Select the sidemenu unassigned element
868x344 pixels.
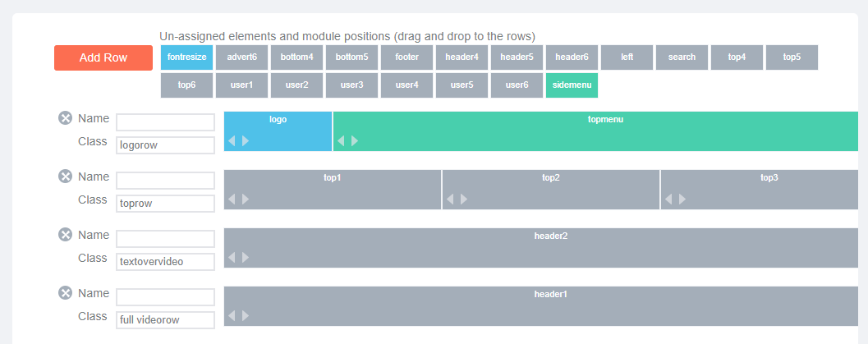point(572,85)
